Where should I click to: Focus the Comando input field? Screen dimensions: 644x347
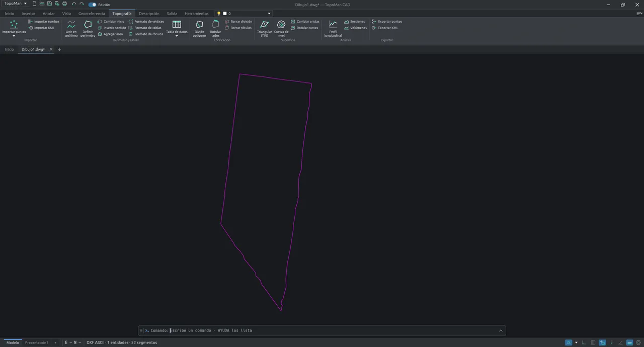point(332,330)
